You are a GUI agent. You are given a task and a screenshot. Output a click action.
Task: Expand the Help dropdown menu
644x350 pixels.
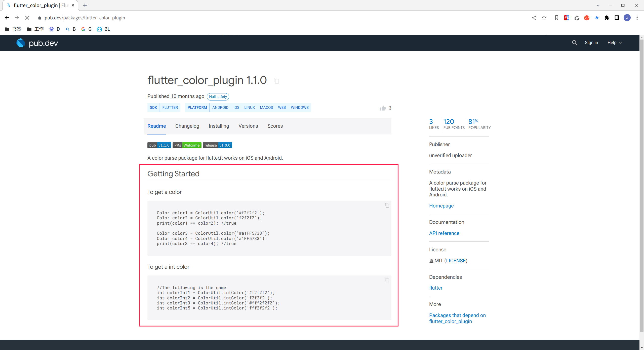point(615,43)
